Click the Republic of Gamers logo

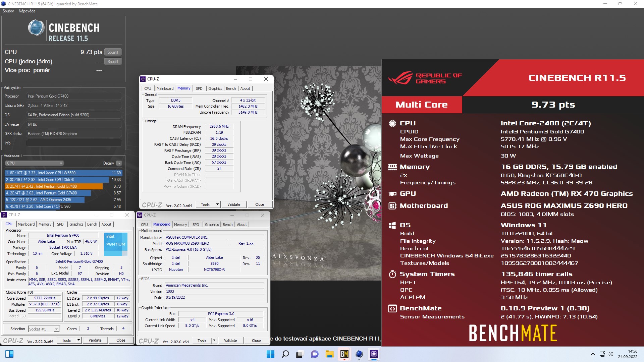click(425, 78)
